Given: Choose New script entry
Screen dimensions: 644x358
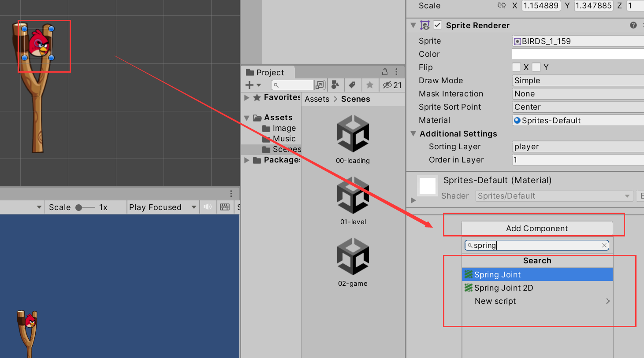Looking at the screenshot, I should (x=537, y=301).
